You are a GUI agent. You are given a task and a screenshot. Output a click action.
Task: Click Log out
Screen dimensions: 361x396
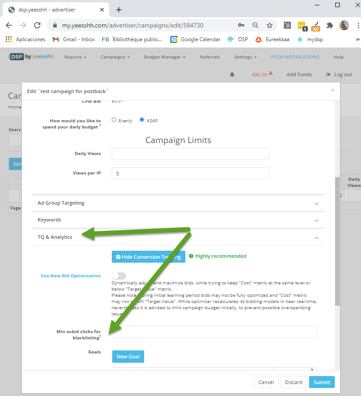pos(339,74)
